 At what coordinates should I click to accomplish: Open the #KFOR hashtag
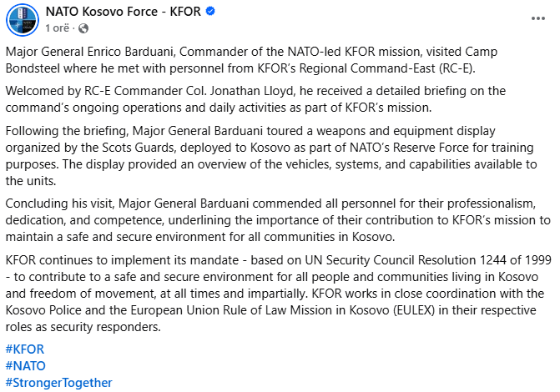coord(24,349)
